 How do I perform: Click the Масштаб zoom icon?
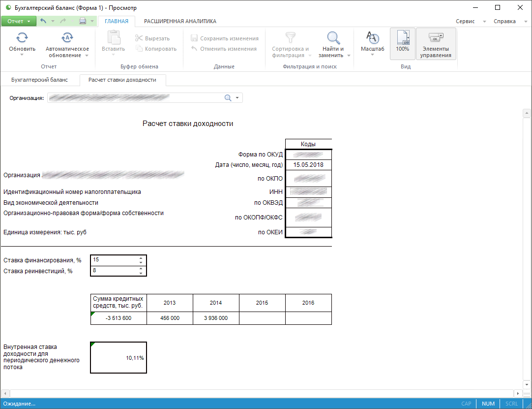(372, 38)
